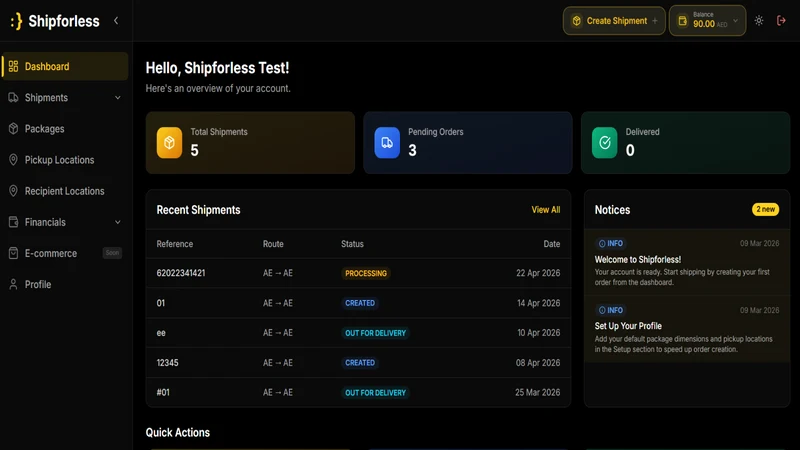This screenshot has height=450, width=800.
Task: Open the Set Up Your Profile notice
Action: click(687, 329)
